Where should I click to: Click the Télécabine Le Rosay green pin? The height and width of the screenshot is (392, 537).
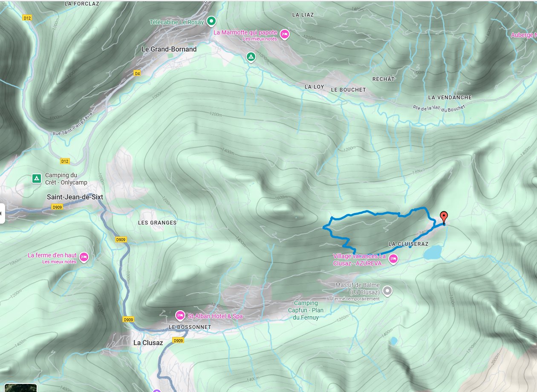coord(211,21)
